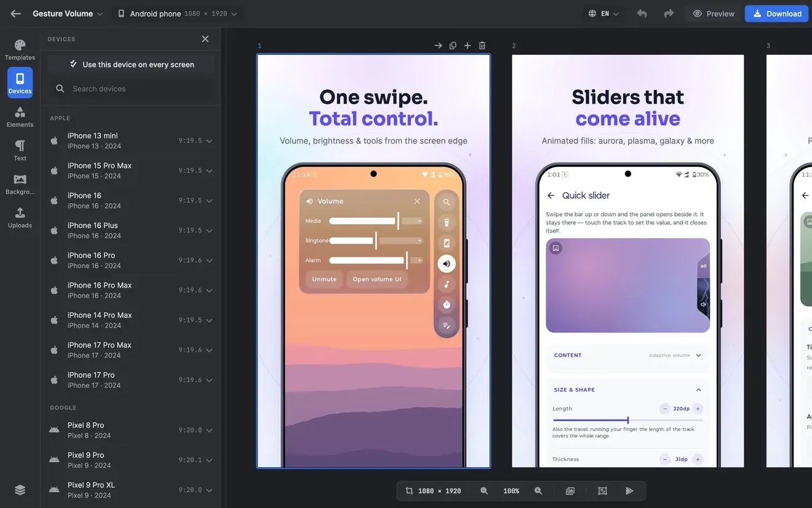Viewport: 812px width, 508px height.
Task: Select the second screen, Sliders that come alive
Action: 628,260
